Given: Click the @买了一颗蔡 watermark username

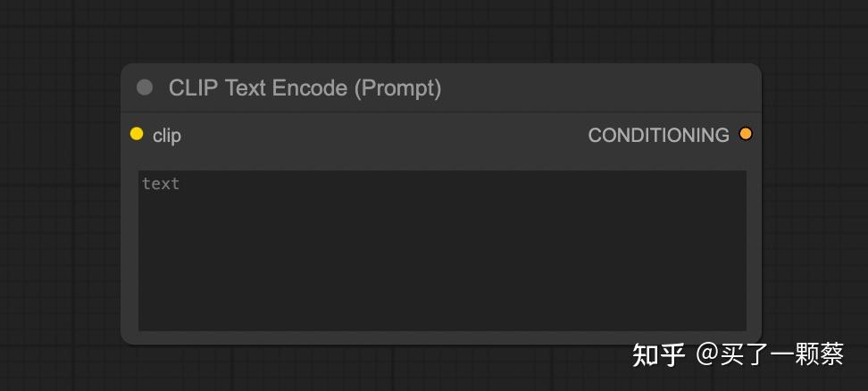Looking at the screenshot, I should (770, 354).
